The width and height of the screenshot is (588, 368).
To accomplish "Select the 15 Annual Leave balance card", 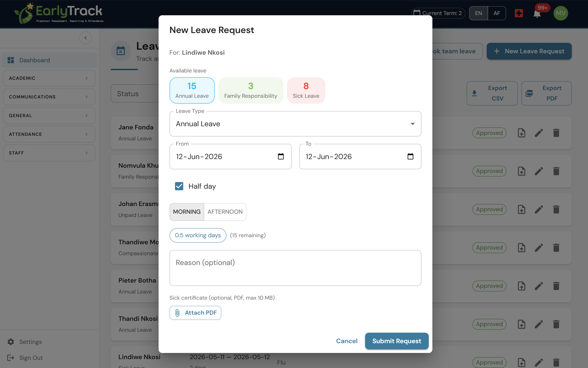I will [192, 90].
